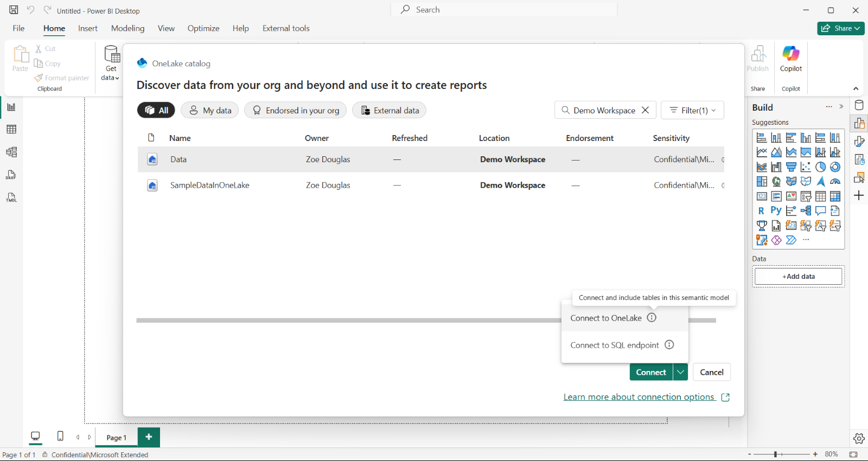Open the Format visual brush pane

[x=859, y=142]
